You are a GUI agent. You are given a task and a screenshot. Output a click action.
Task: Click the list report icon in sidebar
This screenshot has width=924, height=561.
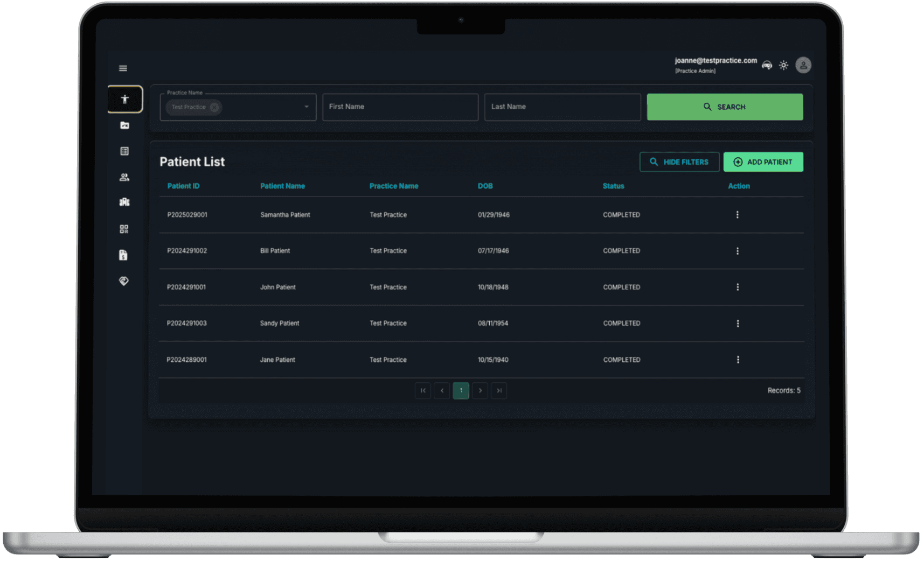(x=124, y=151)
